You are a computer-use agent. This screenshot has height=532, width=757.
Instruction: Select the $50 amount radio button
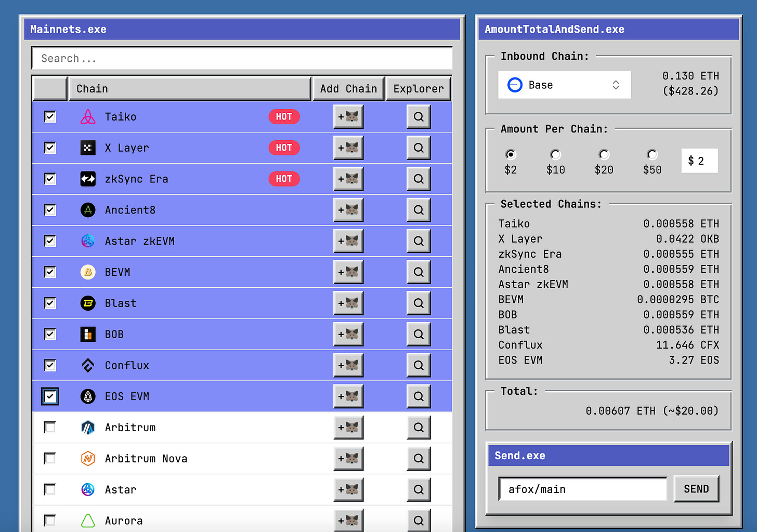tap(652, 154)
